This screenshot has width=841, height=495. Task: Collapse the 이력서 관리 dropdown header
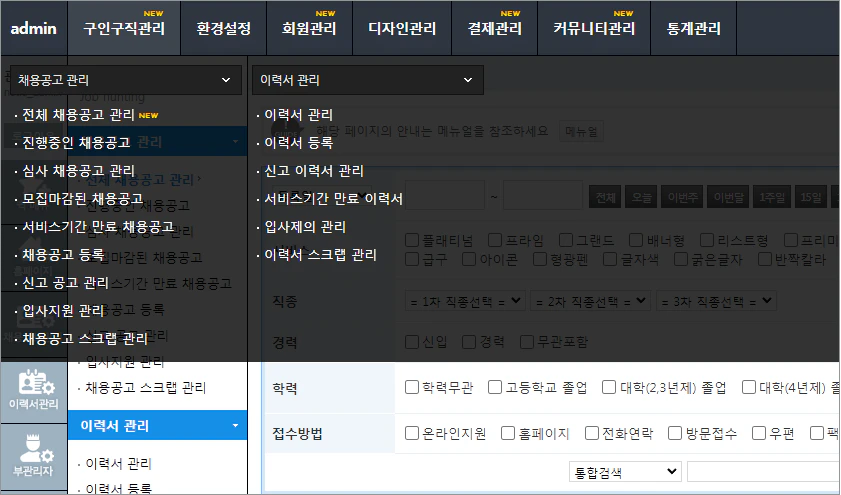tap(368, 80)
